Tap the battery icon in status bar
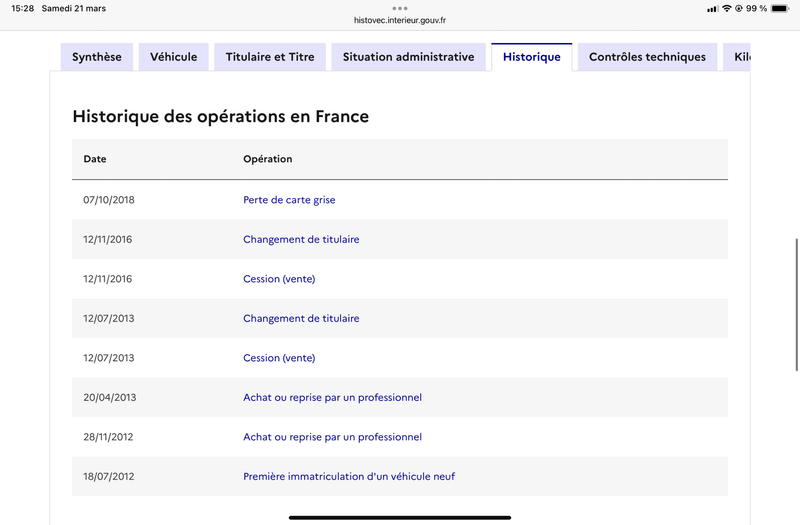The width and height of the screenshot is (800, 525). (780, 8)
